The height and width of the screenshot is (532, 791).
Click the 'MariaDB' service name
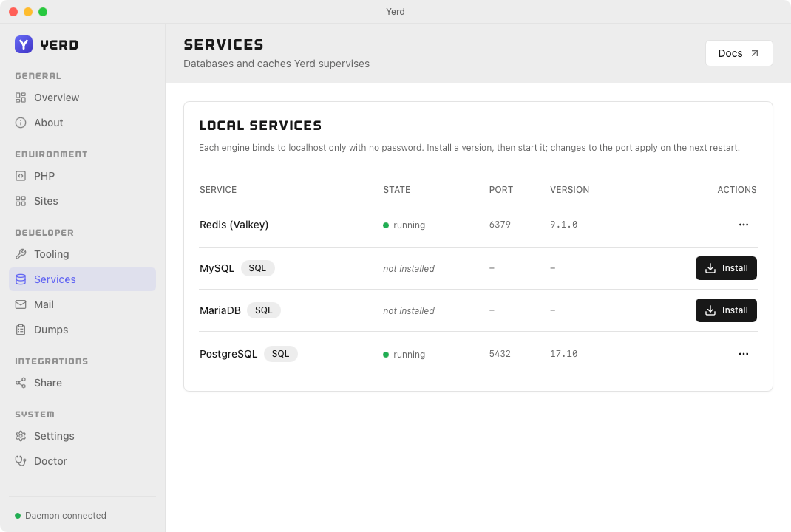pos(220,310)
